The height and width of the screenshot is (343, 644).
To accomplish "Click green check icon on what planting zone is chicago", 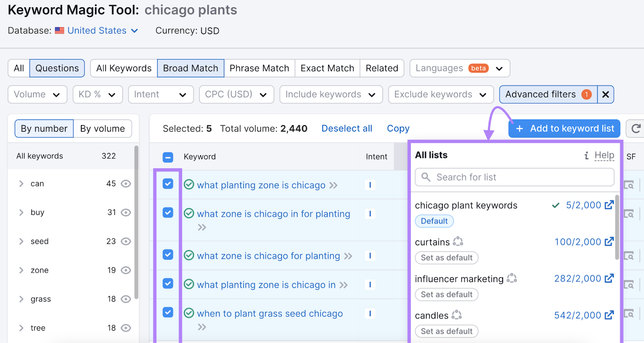I will click(189, 185).
